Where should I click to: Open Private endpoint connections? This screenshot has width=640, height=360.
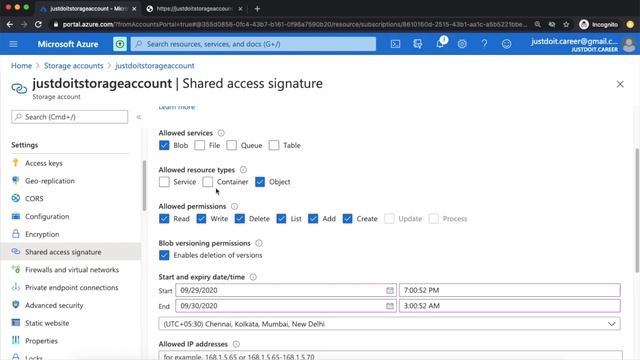click(71, 287)
